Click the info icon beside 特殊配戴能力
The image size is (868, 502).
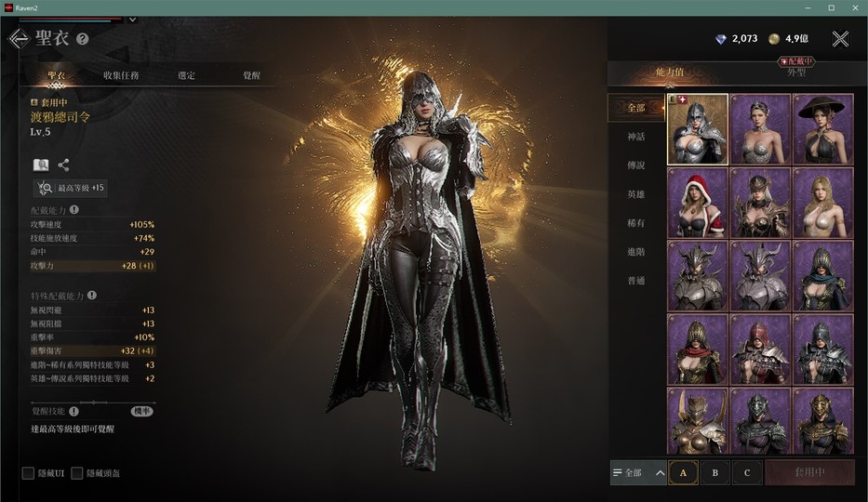[x=92, y=296]
